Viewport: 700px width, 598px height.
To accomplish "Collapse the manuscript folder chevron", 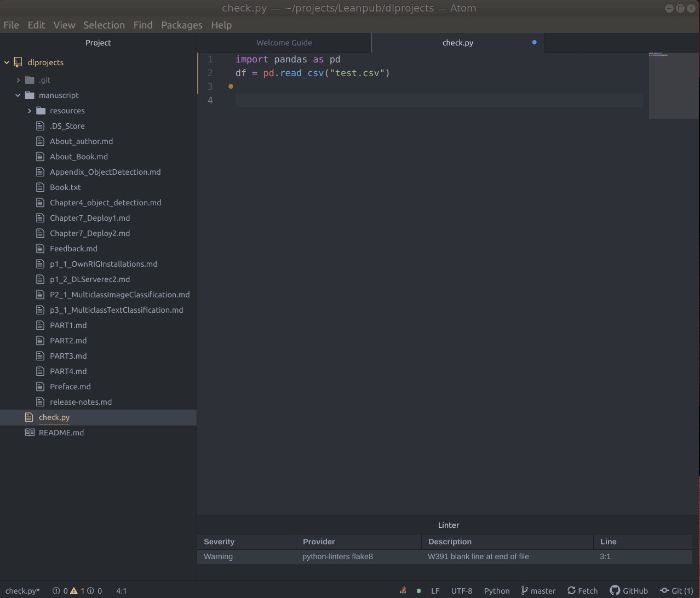I will (x=18, y=95).
